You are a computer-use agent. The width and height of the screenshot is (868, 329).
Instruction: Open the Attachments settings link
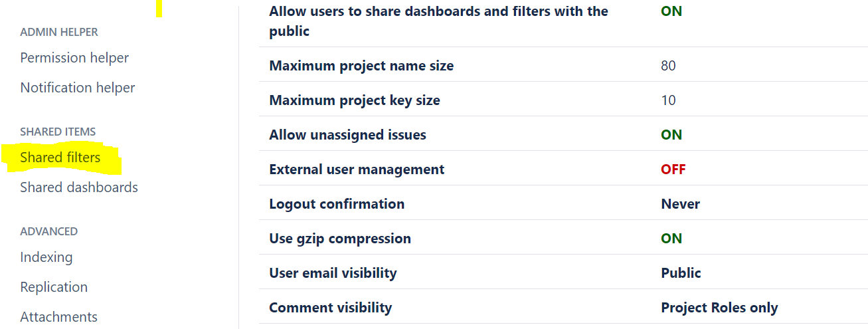pos(59,317)
